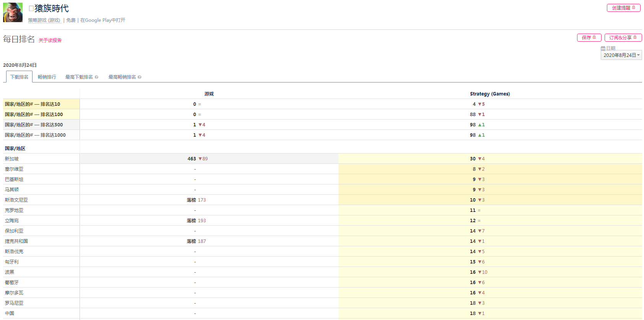644x320 pixels.
Task: Select the 新加坡 country row label
Action: click(x=12, y=159)
